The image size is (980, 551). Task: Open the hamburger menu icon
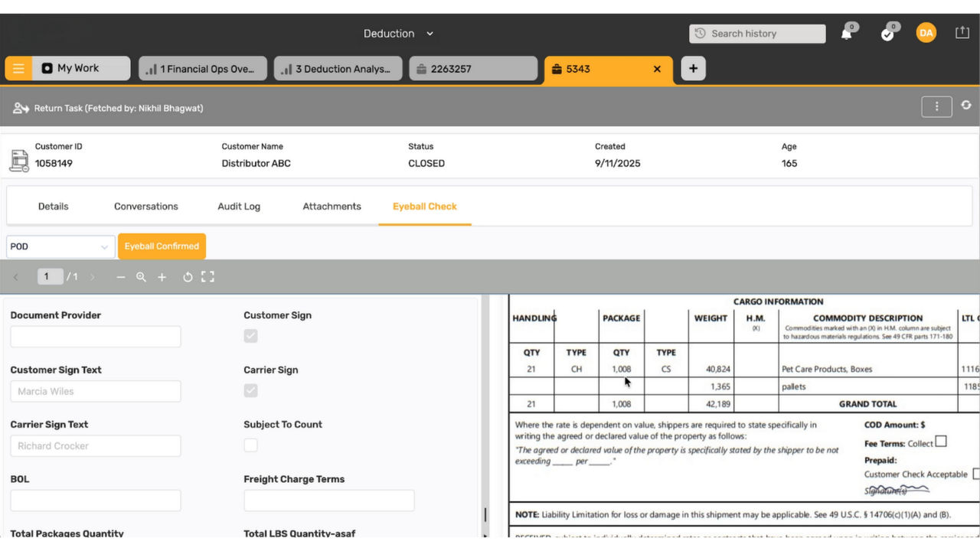pyautogui.click(x=18, y=68)
